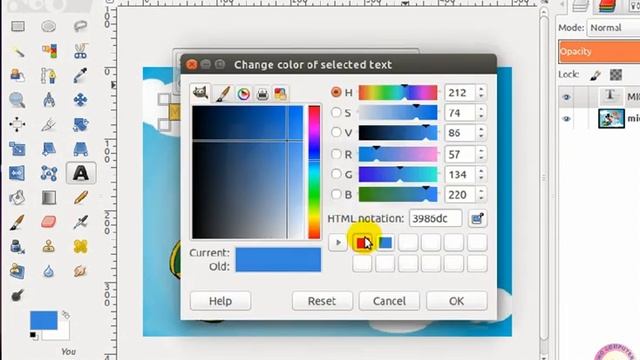Switch to the Watercolor selector tab

[x=223, y=94]
